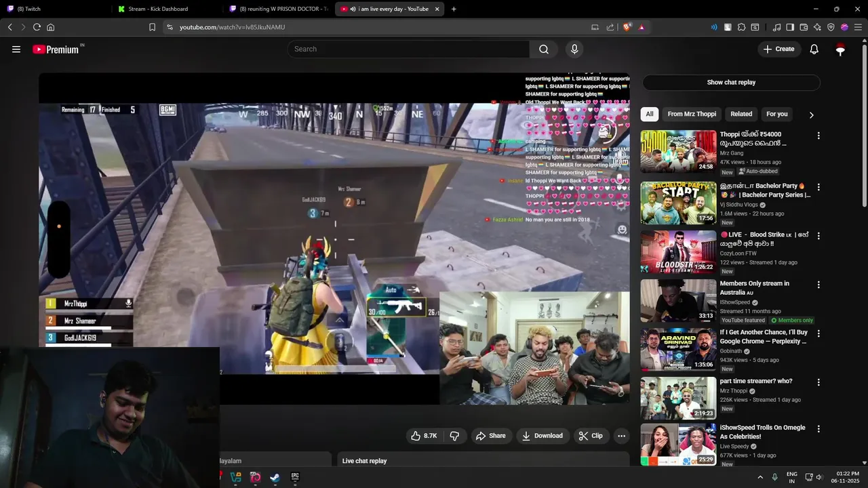This screenshot has width=868, height=488.
Task: Click the page vertical scrollbar
Action: (x=864, y=125)
